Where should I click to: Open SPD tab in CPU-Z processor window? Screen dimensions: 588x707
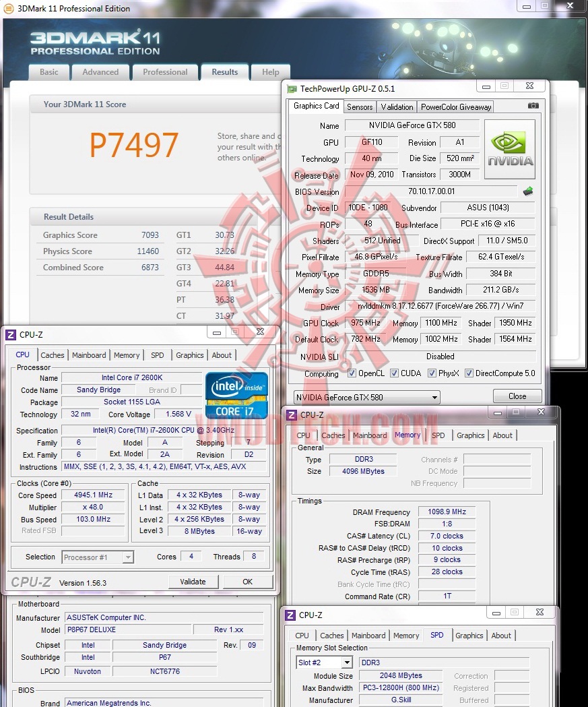(x=157, y=355)
